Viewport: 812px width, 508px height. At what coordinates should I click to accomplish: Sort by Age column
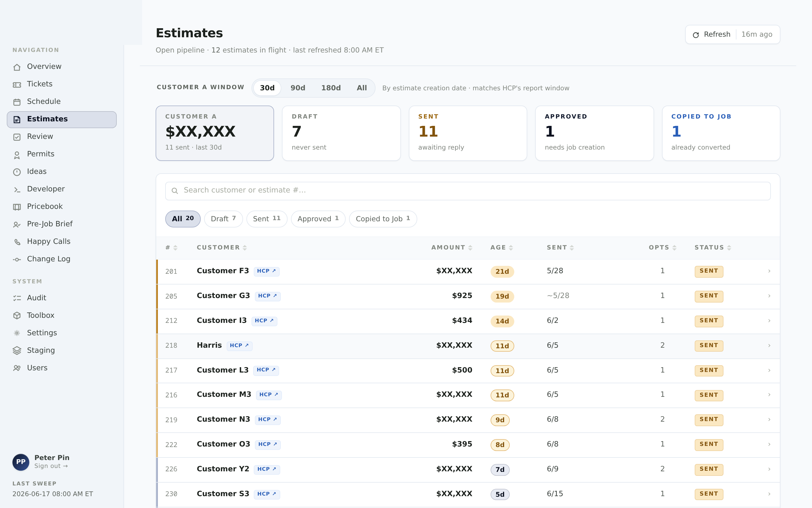point(502,248)
